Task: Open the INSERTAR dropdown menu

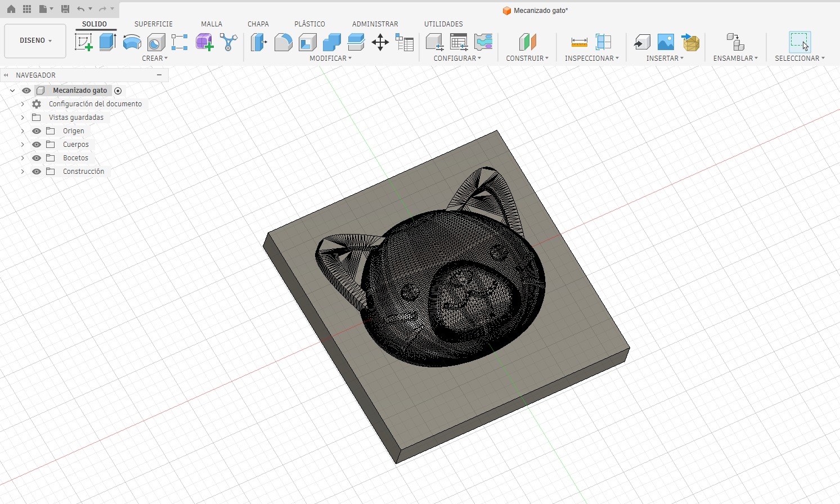Action: pyautogui.click(x=665, y=58)
